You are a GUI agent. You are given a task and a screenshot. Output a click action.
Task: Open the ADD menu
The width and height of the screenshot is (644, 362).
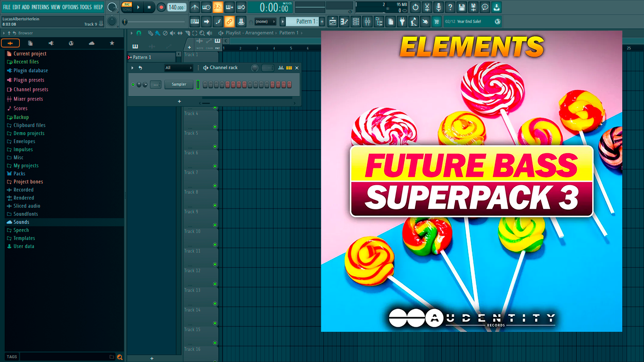pos(26,7)
